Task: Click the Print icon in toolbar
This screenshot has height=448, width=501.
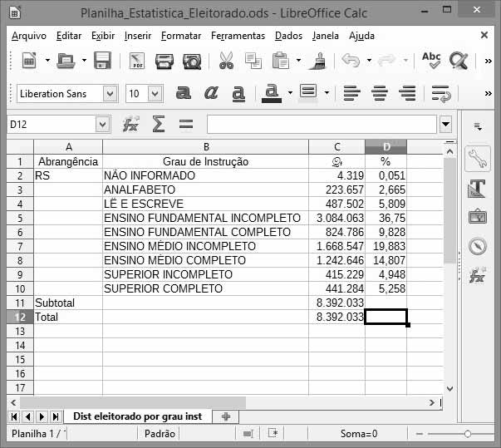Action: [165, 61]
